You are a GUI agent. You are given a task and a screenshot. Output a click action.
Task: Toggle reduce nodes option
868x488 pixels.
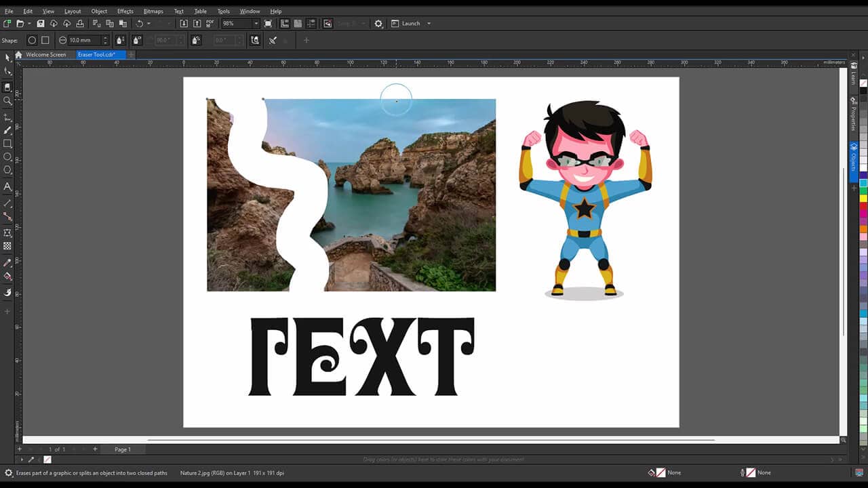click(x=254, y=40)
